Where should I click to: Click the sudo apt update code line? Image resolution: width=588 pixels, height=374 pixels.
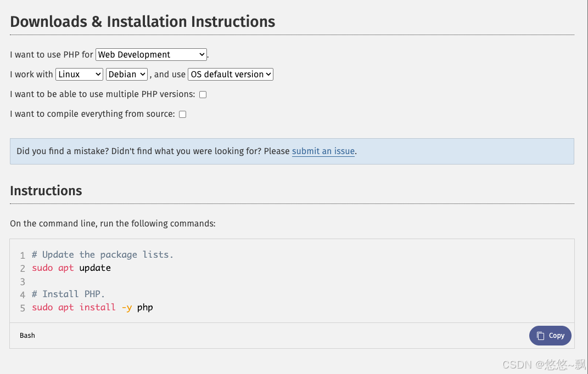[71, 268]
